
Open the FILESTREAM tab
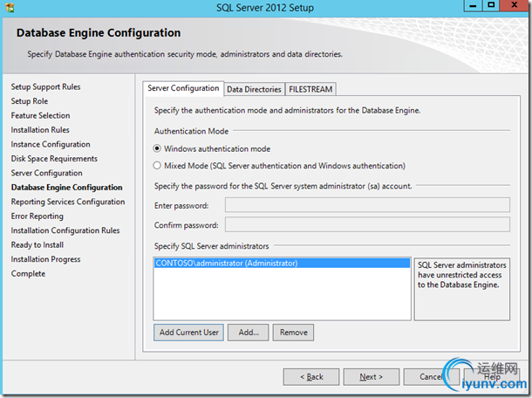(310, 89)
